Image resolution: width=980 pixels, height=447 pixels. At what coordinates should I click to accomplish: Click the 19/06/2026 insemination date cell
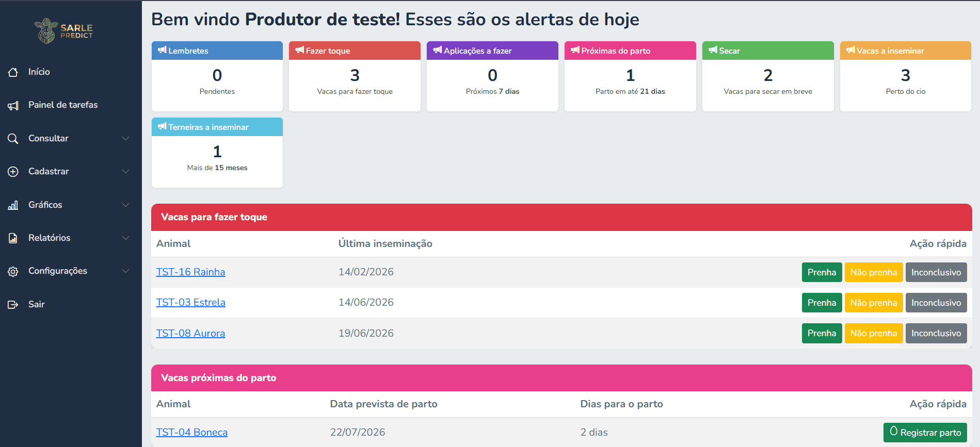tap(366, 333)
